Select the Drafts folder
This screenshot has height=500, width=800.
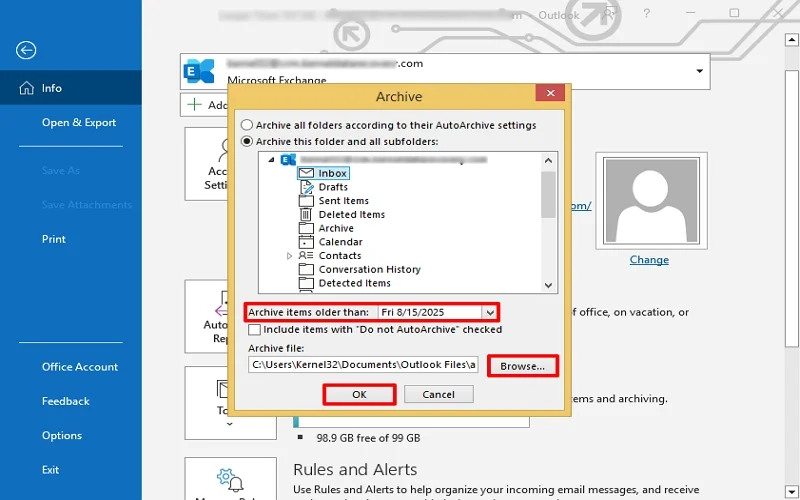click(333, 187)
